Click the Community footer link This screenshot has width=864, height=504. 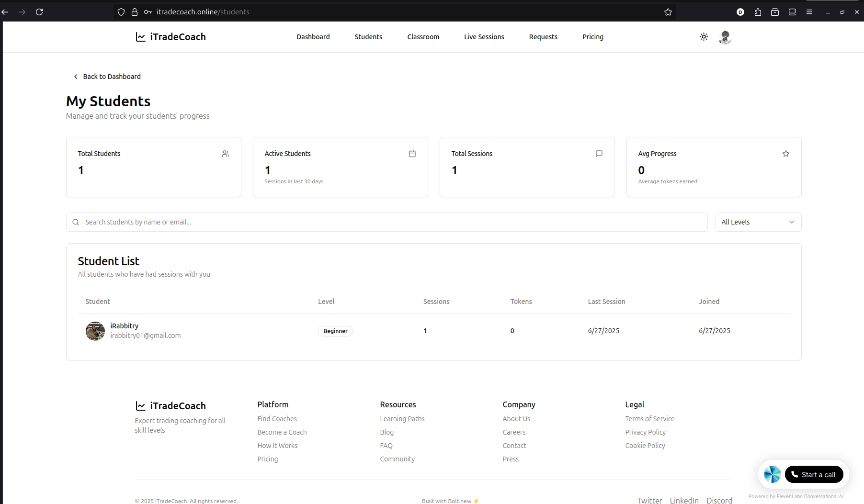click(x=398, y=459)
